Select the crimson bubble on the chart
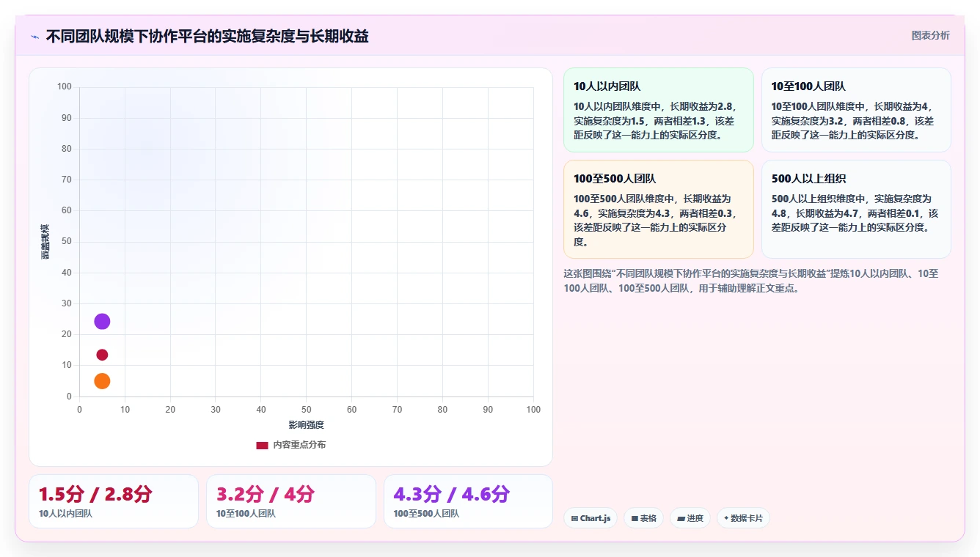980x557 pixels. [x=102, y=355]
